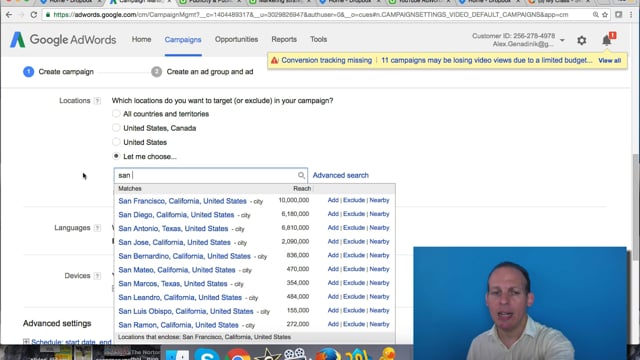
Task: Exclude San Bernardino from targeting
Action: pos(354,255)
